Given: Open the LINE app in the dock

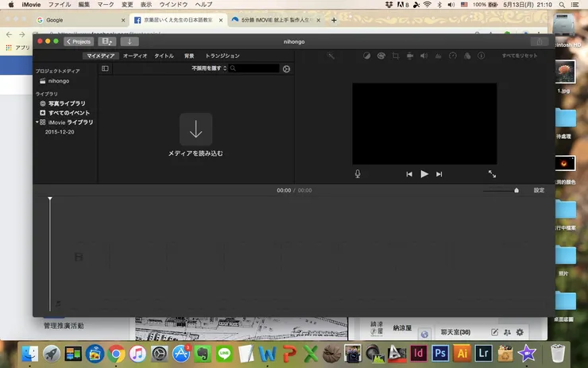Looking at the screenshot, I should [224, 354].
